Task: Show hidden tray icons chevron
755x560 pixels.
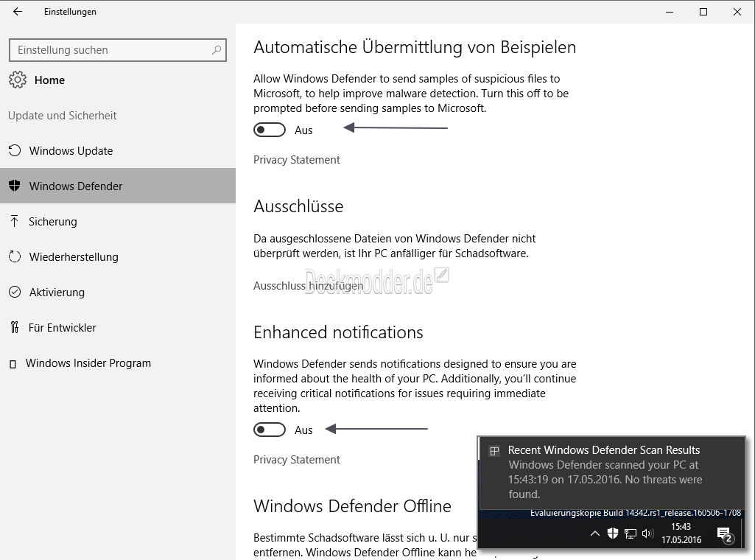Action: (x=595, y=533)
